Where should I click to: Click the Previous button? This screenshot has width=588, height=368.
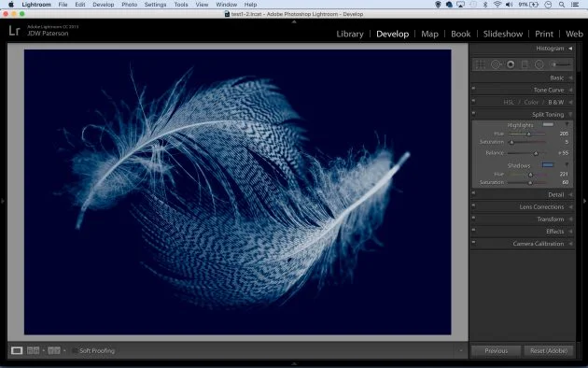496,351
